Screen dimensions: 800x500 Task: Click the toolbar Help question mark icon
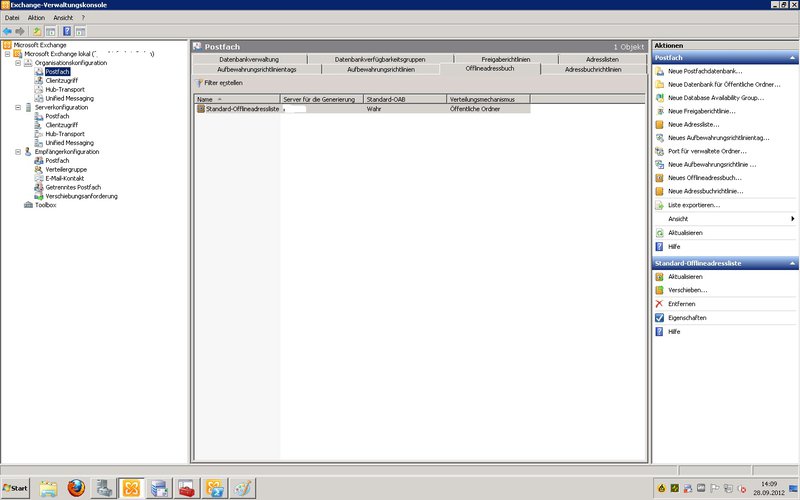point(67,32)
